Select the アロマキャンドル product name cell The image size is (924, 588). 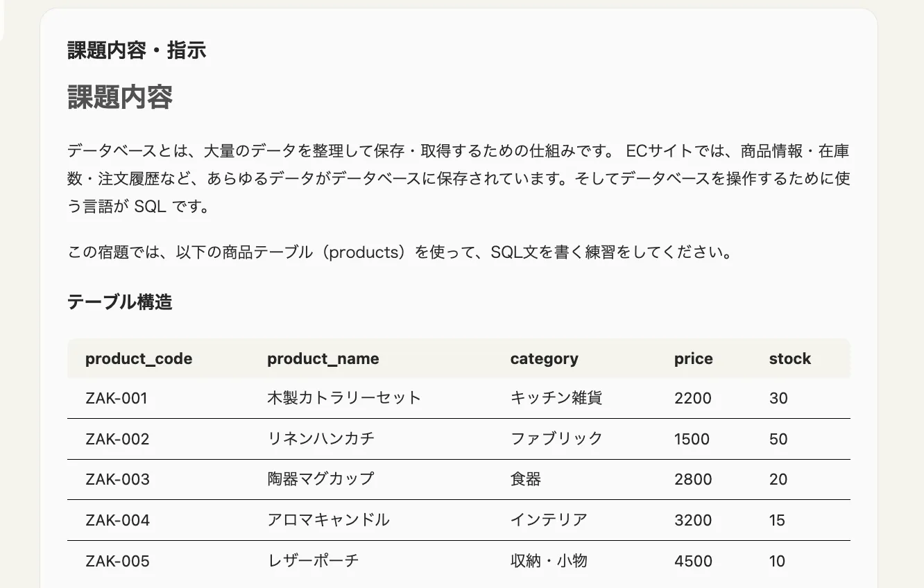pyautogui.click(x=328, y=520)
